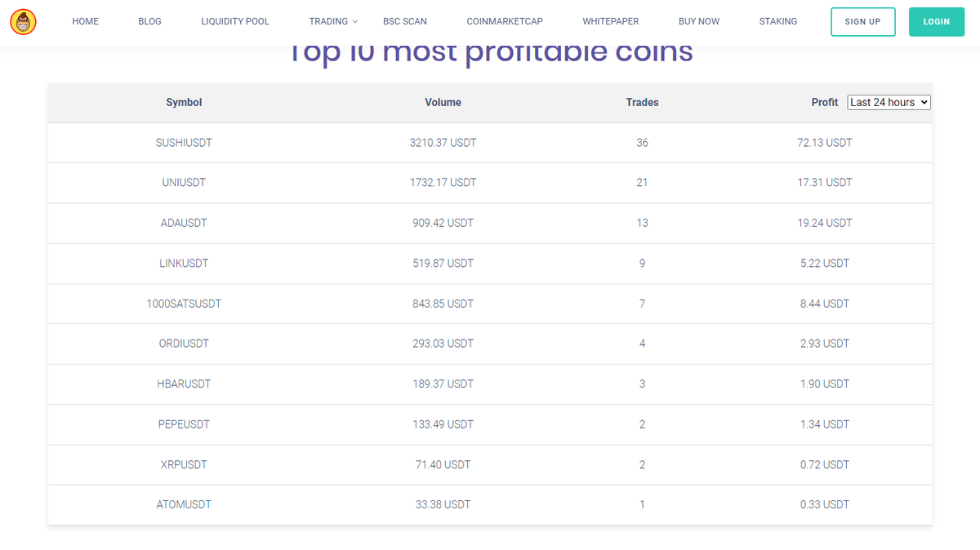Click the Top 10 most profitable coins heading
This screenshot has height=550, width=980.
490,55
